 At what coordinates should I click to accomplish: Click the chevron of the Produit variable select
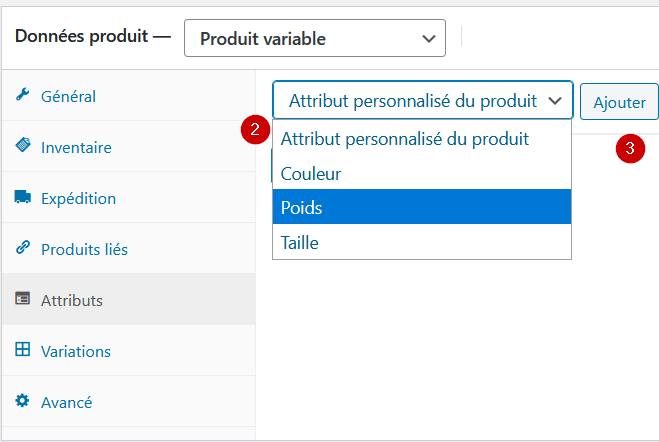(x=429, y=39)
